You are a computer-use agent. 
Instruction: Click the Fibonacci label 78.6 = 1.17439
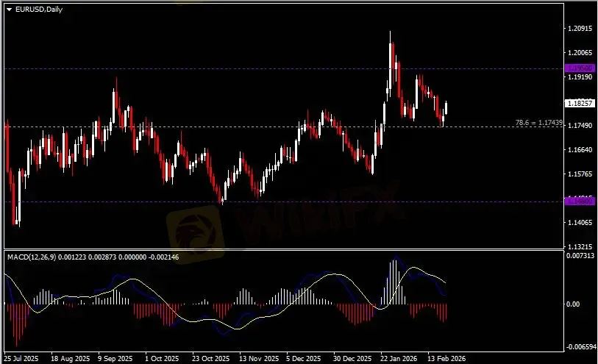pos(539,123)
